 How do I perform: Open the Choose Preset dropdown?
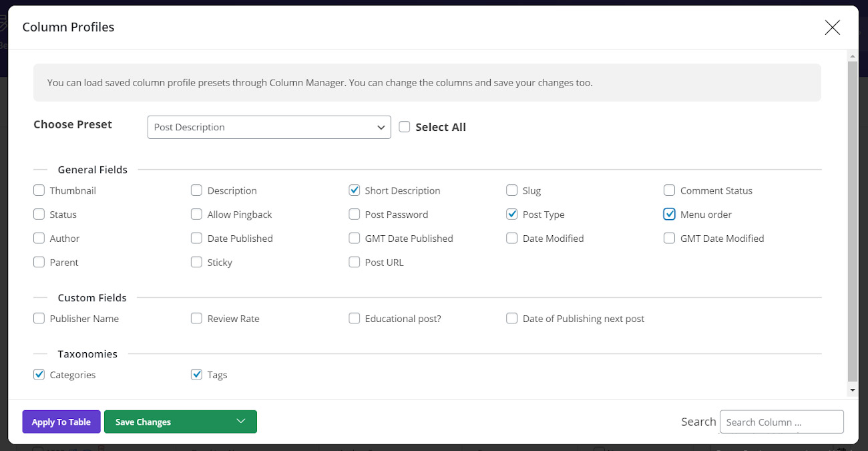click(x=269, y=127)
